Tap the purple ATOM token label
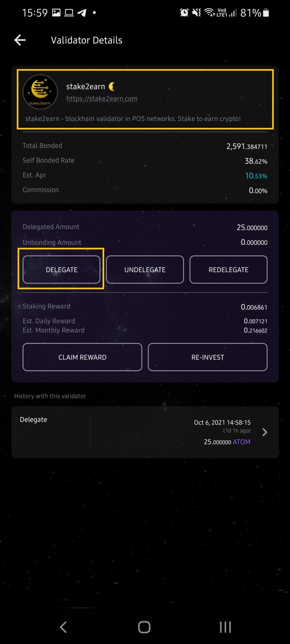This screenshot has height=644, width=290. (242, 442)
